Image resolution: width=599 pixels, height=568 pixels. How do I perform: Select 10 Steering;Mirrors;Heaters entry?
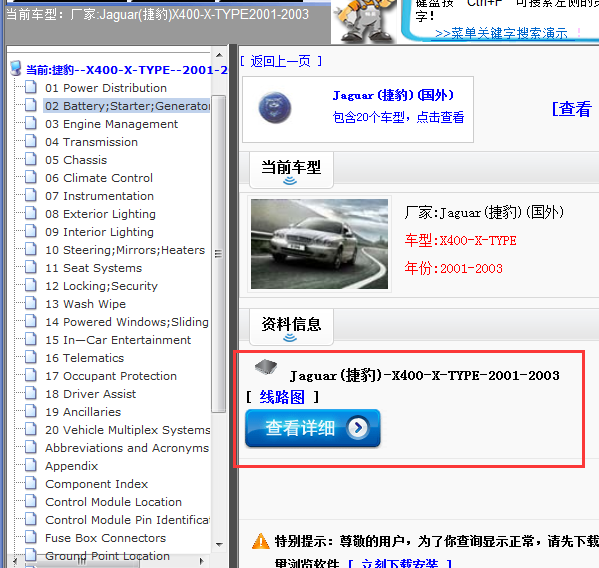[125, 250]
